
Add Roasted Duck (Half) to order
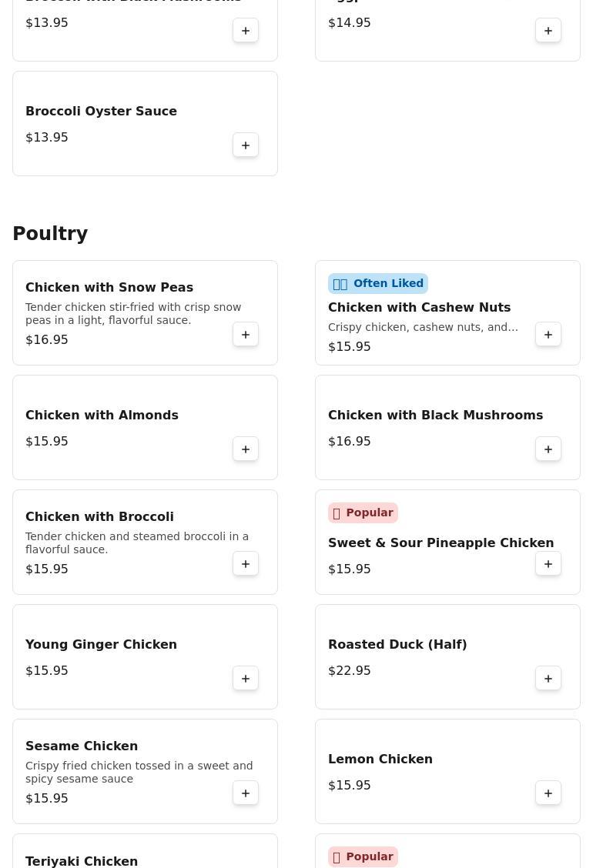tap(548, 679)
